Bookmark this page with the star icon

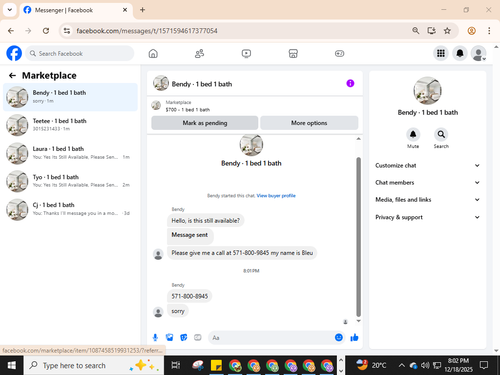click(447, 31)
